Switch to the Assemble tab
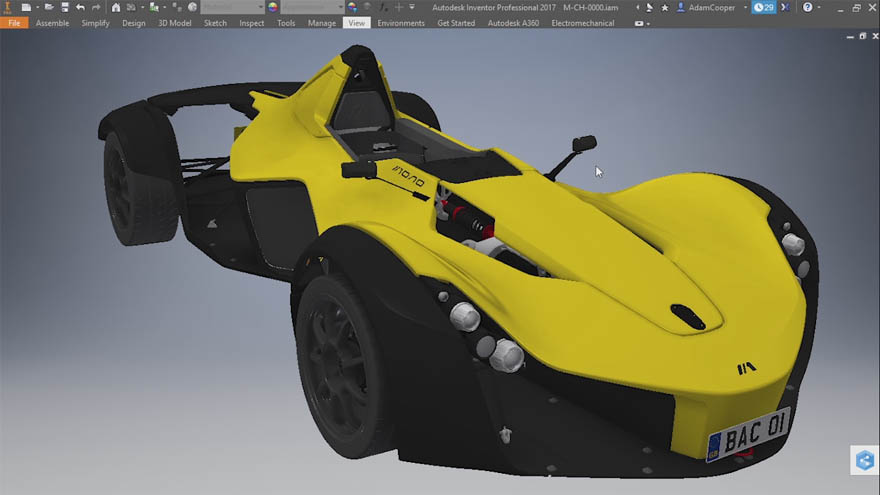Viewport: 880px width, 495px height. tap(52, 23)
